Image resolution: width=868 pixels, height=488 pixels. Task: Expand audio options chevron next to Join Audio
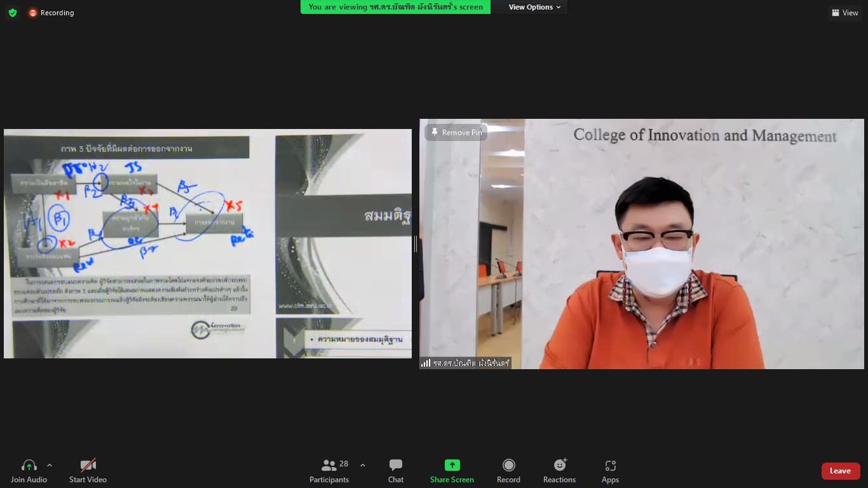pos(50,465)
